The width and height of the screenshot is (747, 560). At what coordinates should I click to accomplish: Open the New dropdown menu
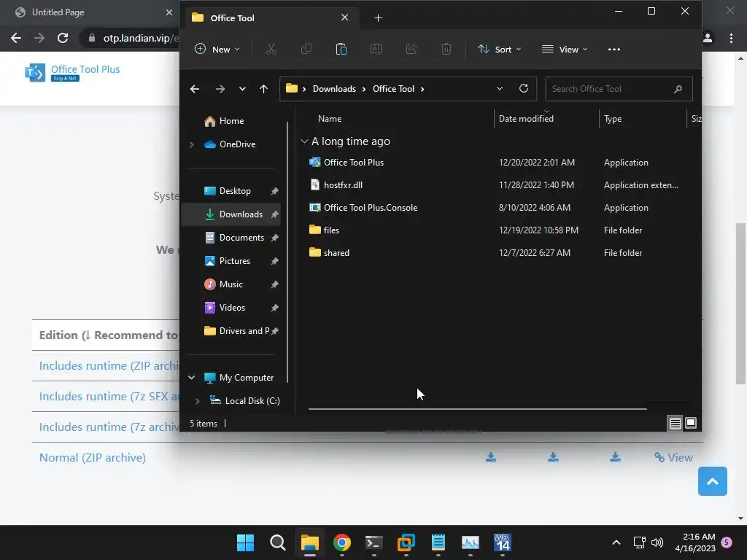tap(217, 49)
